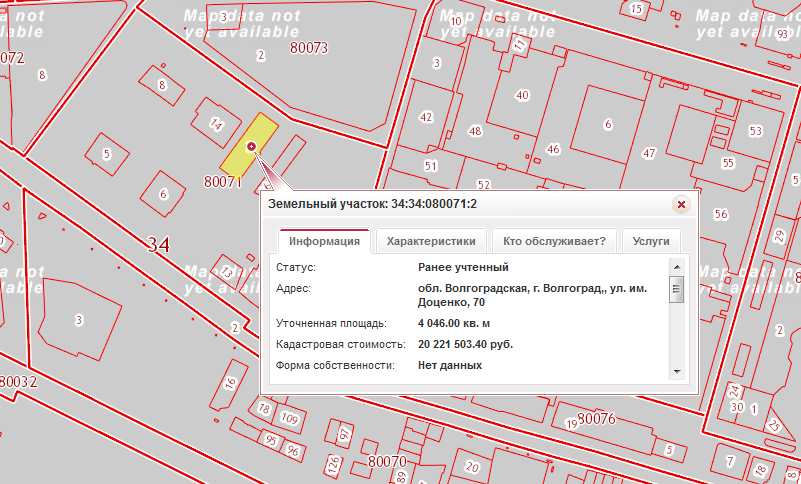Select map parcel labeled 14
The width and height of the screenshot is (801, 484).
point(216,123)
